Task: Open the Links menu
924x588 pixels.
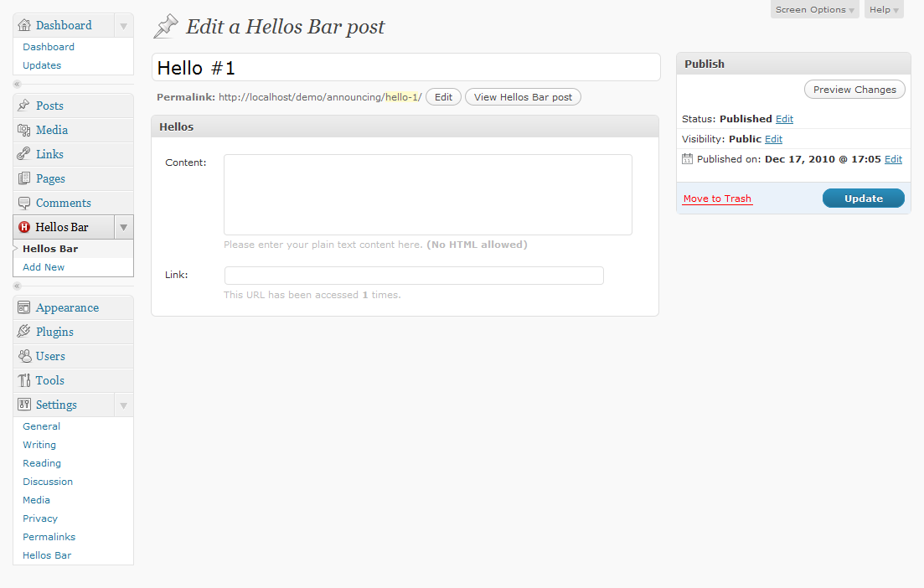Action: pos(49,154)
